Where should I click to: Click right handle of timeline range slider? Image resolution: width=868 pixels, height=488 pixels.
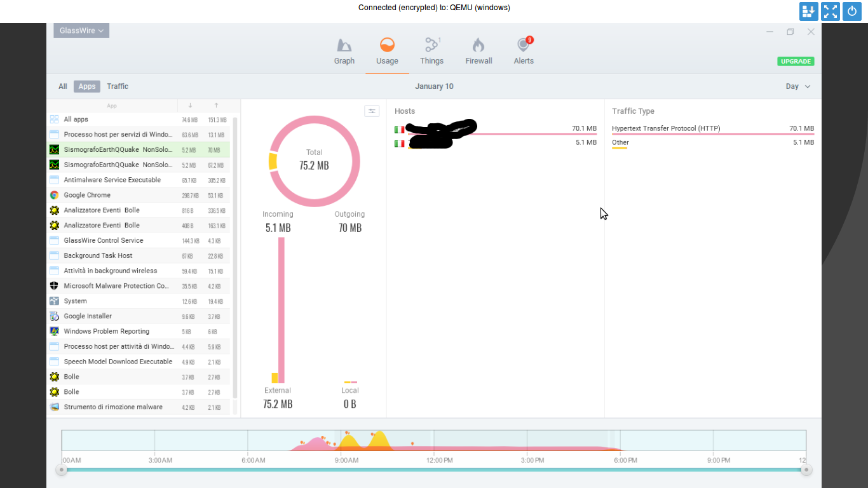pos(806,470)
